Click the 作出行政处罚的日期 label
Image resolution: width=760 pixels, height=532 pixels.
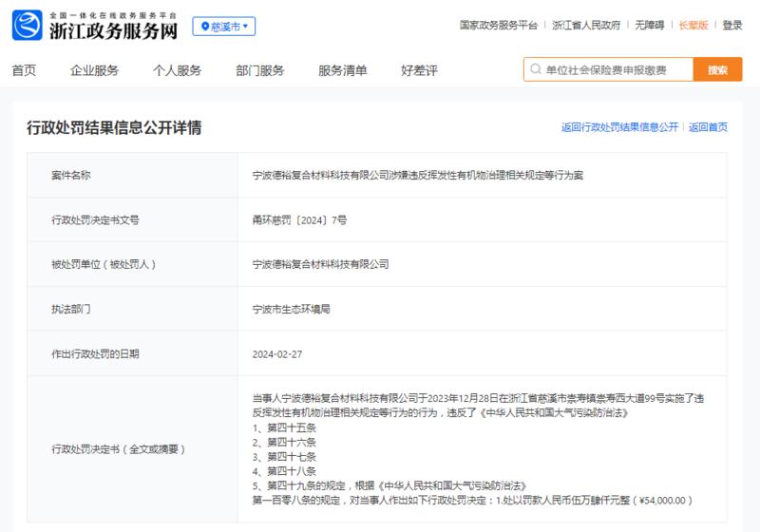coord(96,354)
